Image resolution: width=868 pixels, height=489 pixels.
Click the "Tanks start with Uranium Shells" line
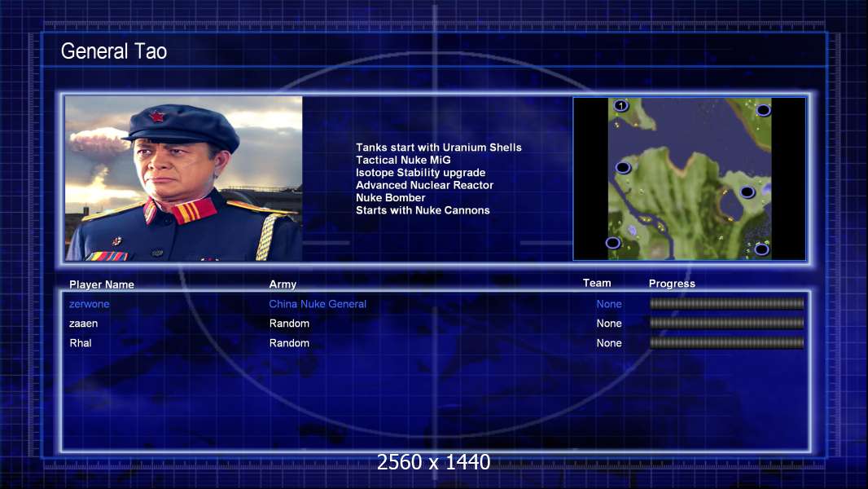click(438, 148)
